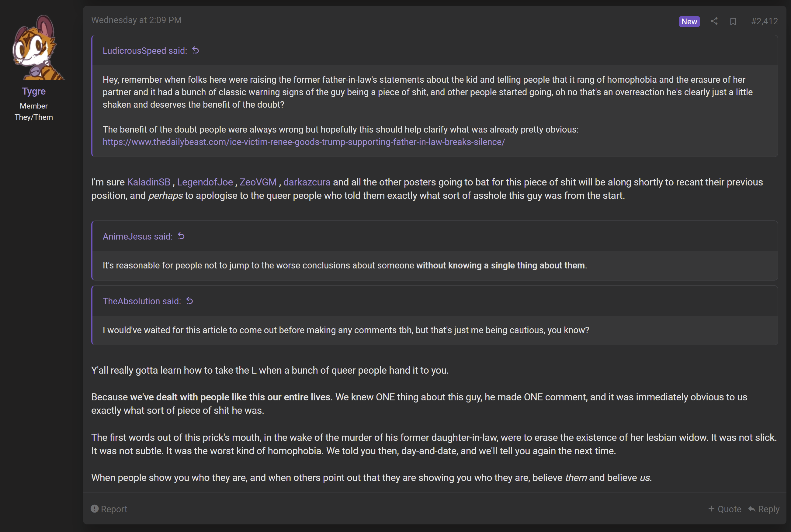
Task: Open the post permalink #2,412
Action: point(764,21)
